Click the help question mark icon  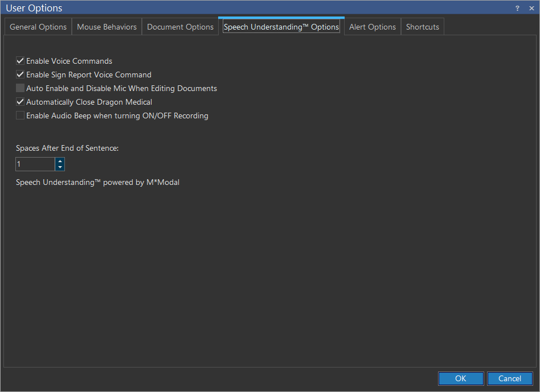click(x=517, y=8)
